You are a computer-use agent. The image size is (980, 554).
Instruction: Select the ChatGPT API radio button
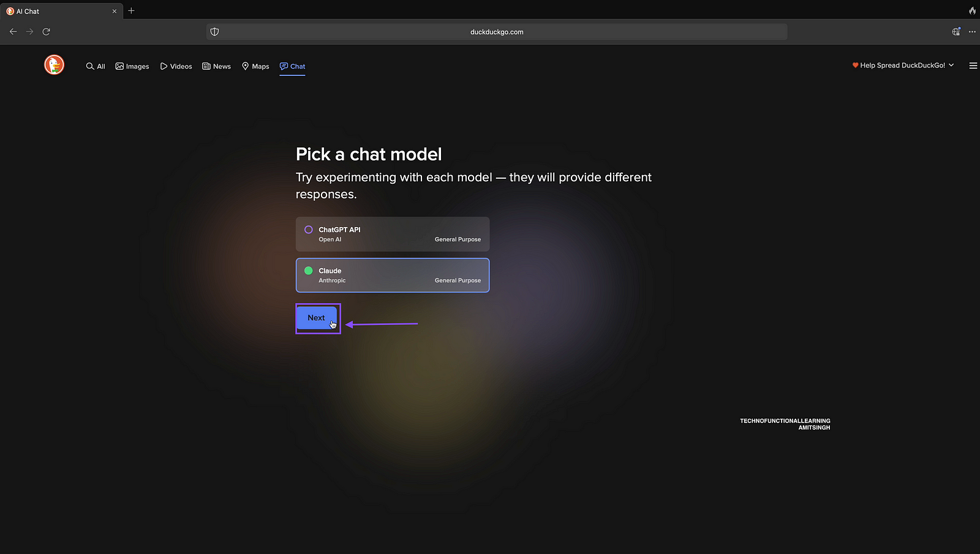(309, 230)
